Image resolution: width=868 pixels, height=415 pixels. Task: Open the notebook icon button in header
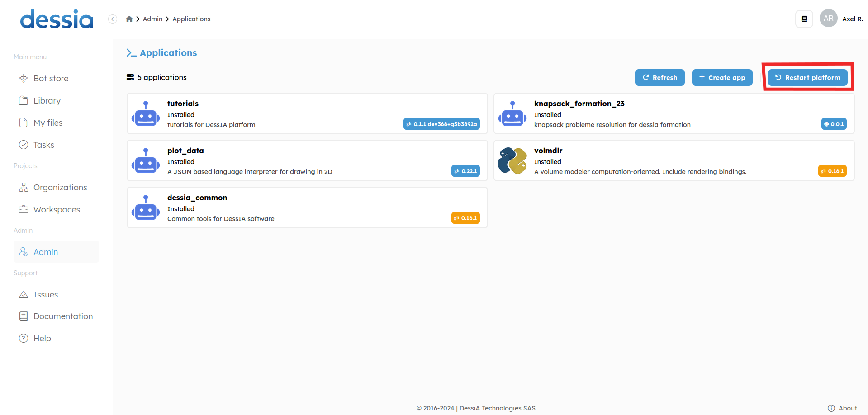pyautogui.click(x=804, y=19)
